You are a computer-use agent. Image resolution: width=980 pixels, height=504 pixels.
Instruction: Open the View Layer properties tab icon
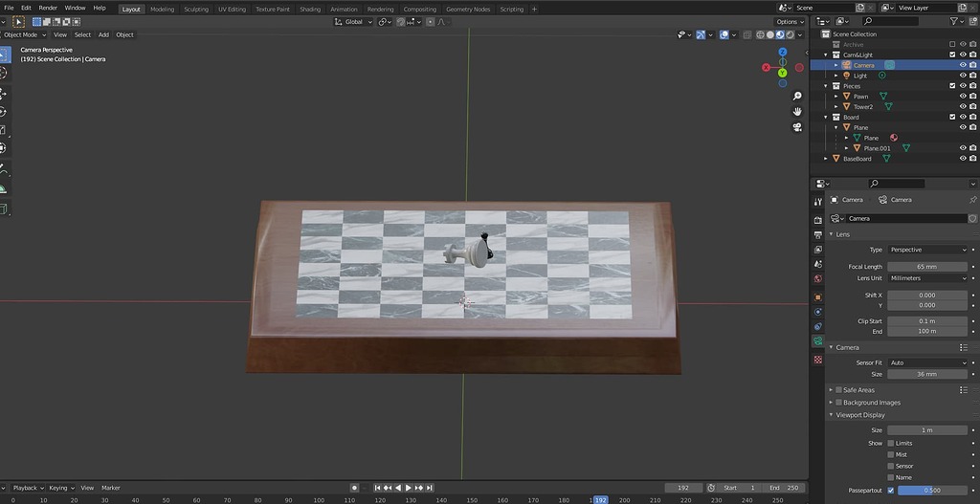(818, 250)
